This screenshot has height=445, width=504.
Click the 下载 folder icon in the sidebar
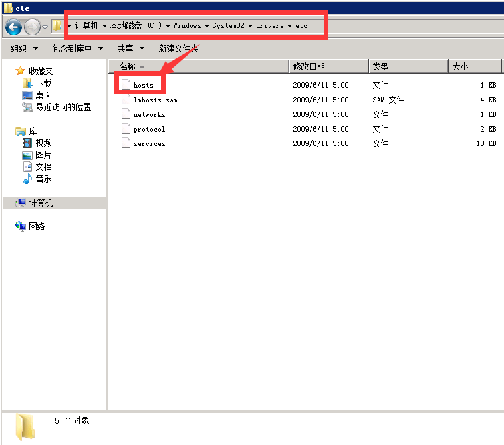pyautogui.click(x=27, y=83)
